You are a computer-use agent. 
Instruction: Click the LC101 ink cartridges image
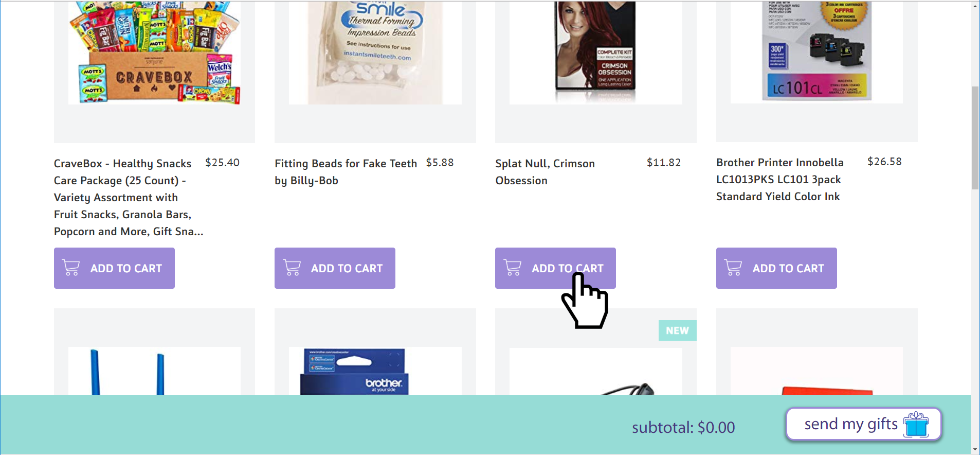point(816,50)
